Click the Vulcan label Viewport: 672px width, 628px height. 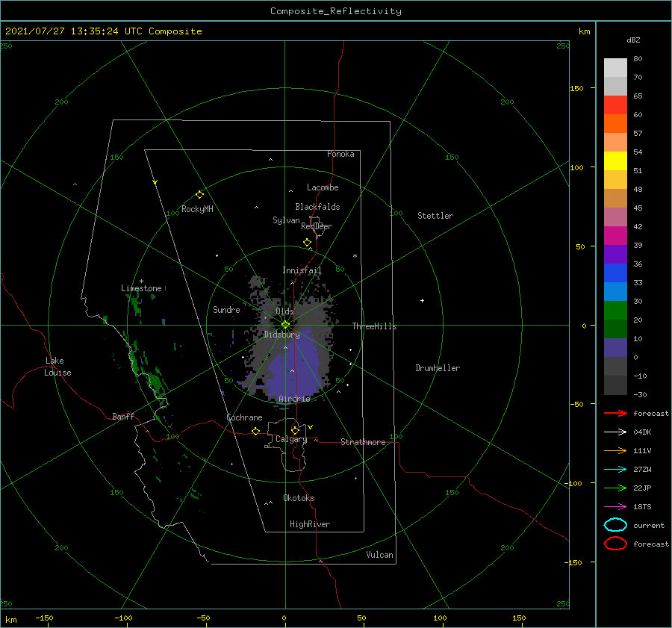coord(380,555)
